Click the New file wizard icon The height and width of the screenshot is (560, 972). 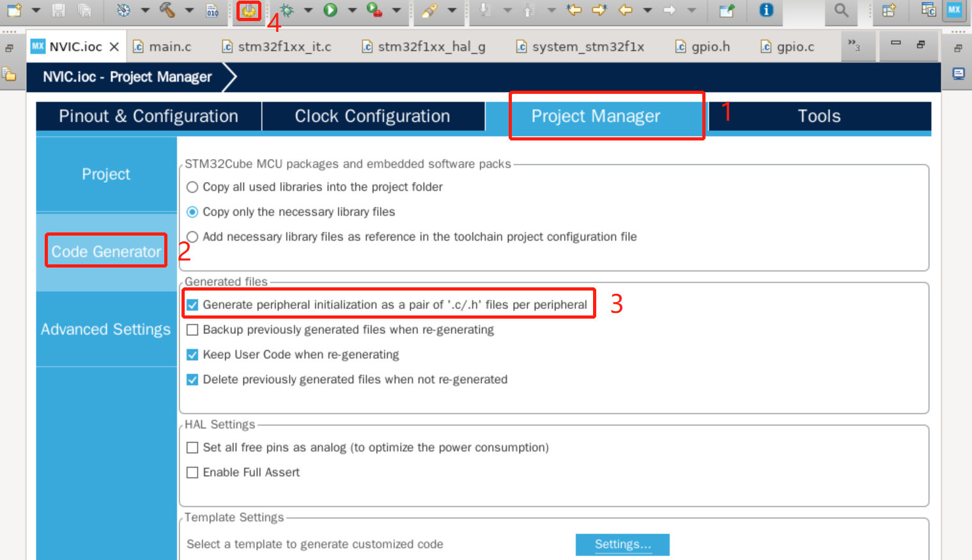[x=14, y=10]
